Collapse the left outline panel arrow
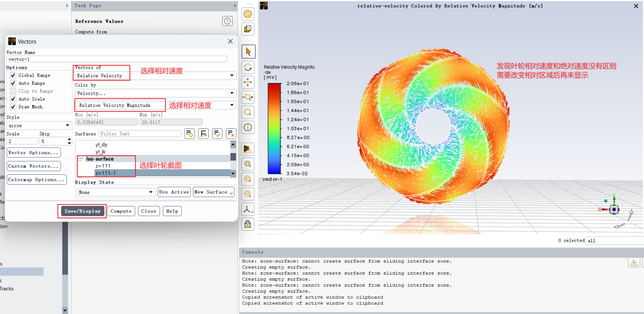This screenshot has width=644, height=314. point(67,5)
